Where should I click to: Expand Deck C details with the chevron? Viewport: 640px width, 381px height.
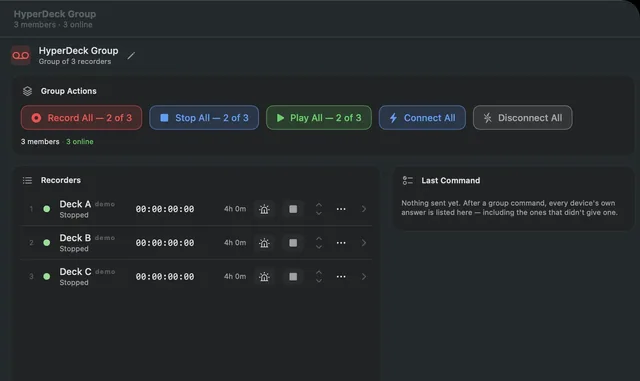pos(364,277)
